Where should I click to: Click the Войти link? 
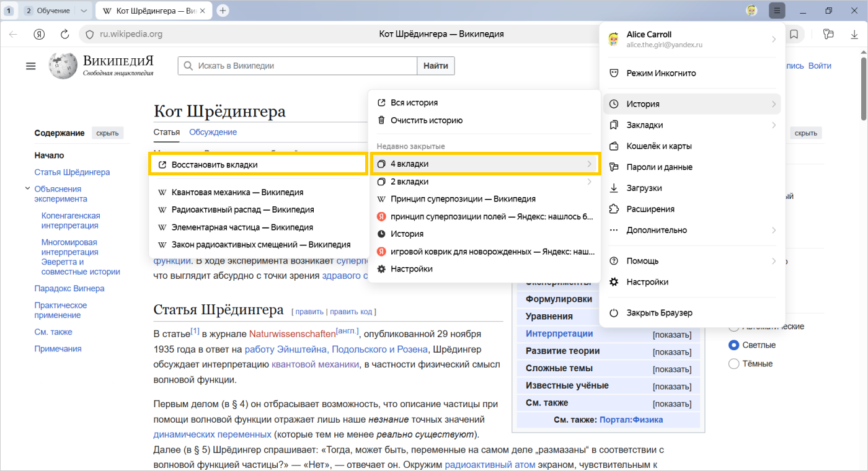click(820, 66)
